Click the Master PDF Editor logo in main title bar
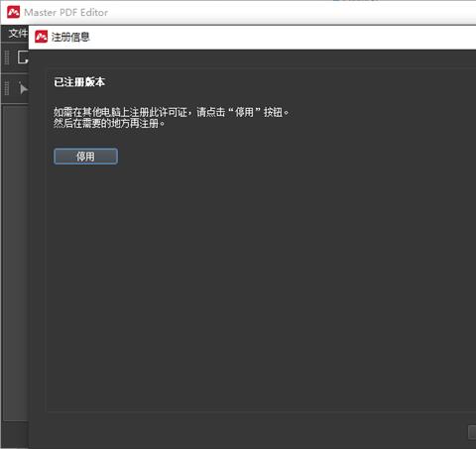The height and width of the screenshot is (449, 476). point(13,12)
